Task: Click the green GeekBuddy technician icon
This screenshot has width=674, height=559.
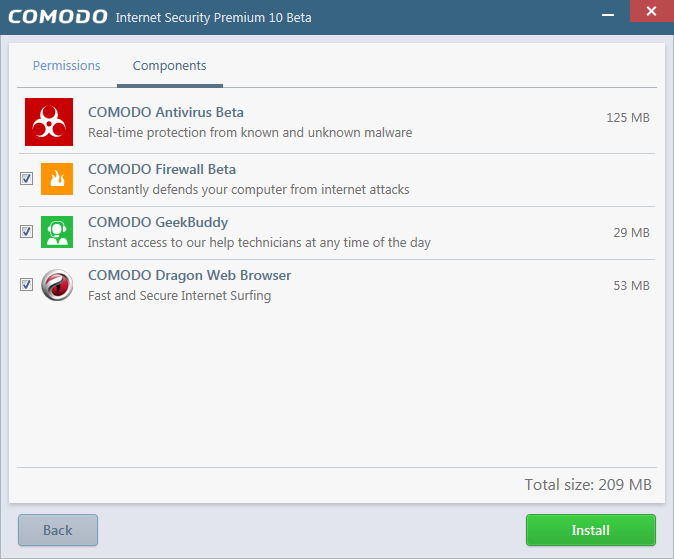Action: [x=57, y=232]
